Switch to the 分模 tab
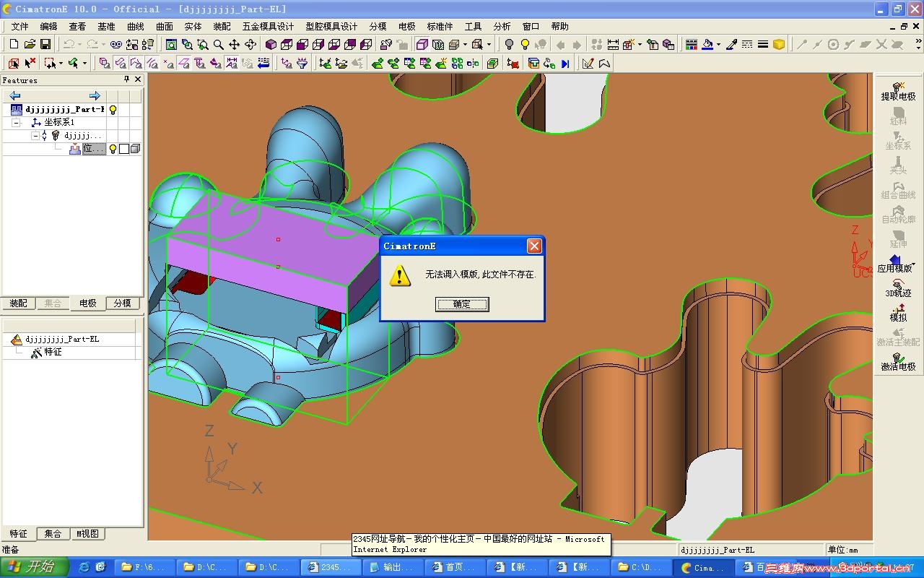 [x=123, y=303]
